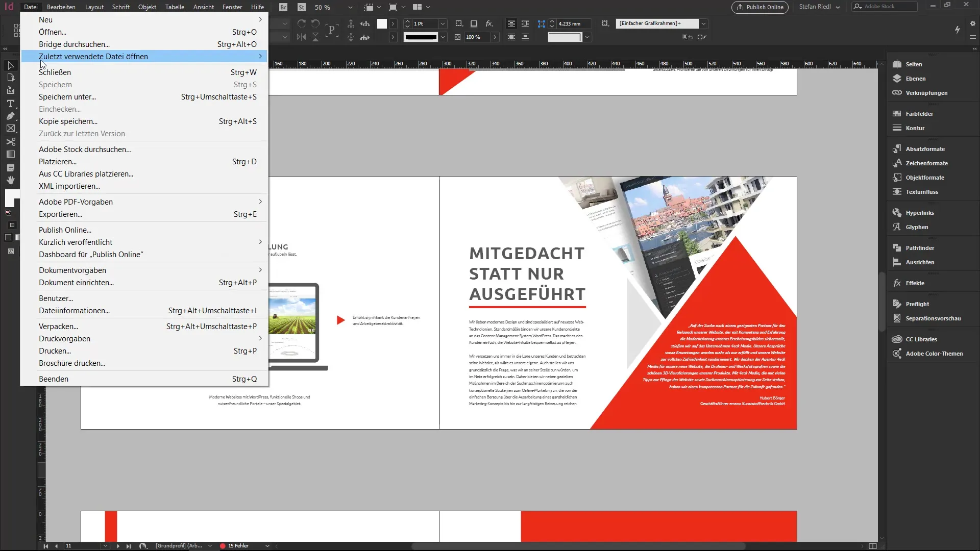Go to the first page button

pos(45,546)
